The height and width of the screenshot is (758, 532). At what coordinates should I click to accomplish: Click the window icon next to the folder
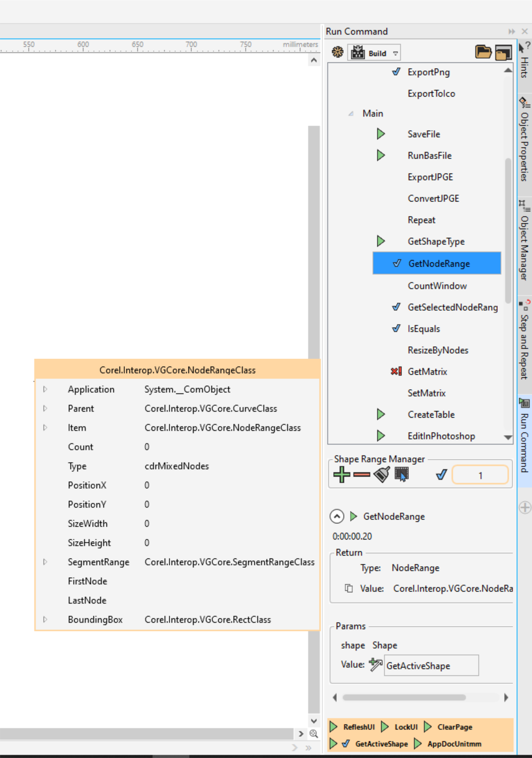tap(503, 52)
